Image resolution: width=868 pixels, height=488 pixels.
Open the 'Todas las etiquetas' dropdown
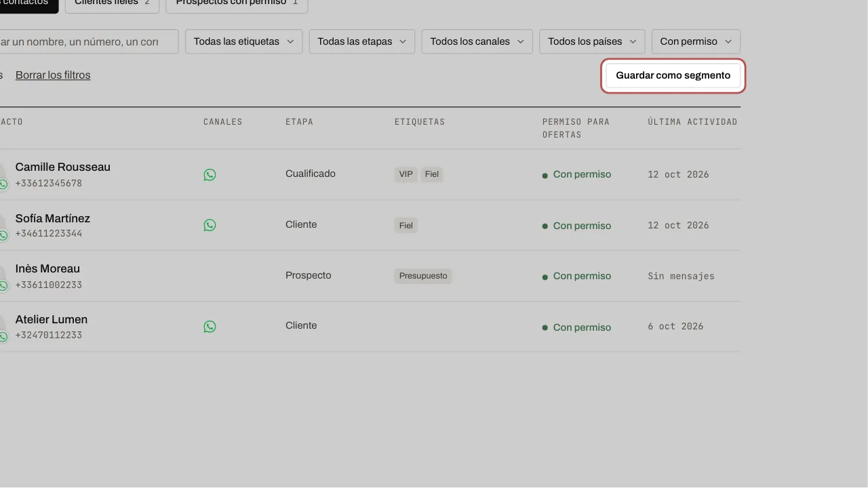pos(243,41)
